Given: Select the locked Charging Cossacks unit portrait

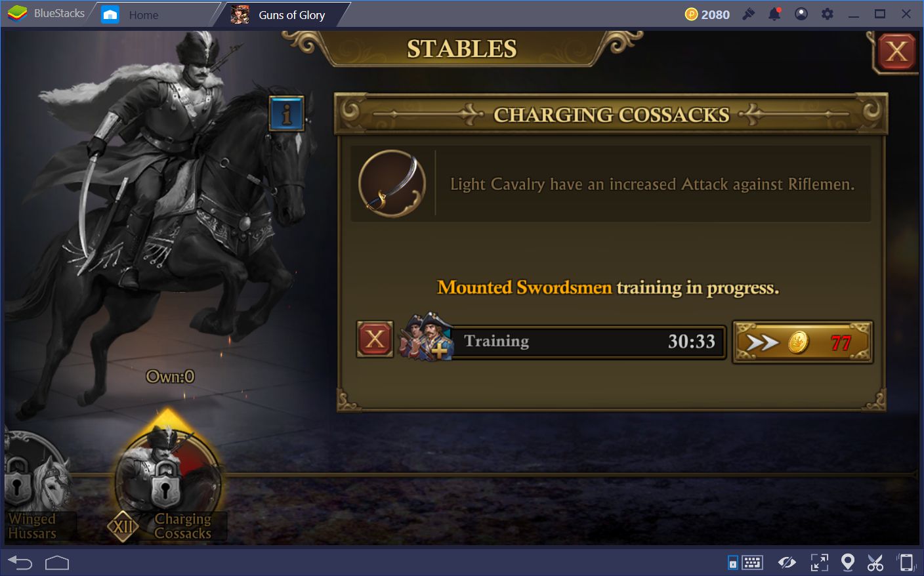Looking at the screenshot, I should tap(169, 480).
